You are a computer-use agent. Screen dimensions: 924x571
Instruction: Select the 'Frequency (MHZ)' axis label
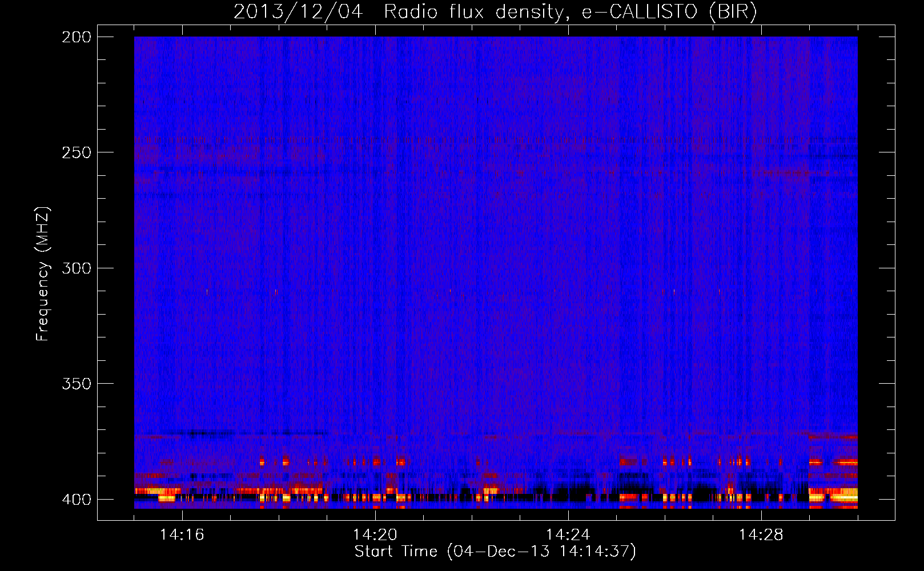point(43,274)
